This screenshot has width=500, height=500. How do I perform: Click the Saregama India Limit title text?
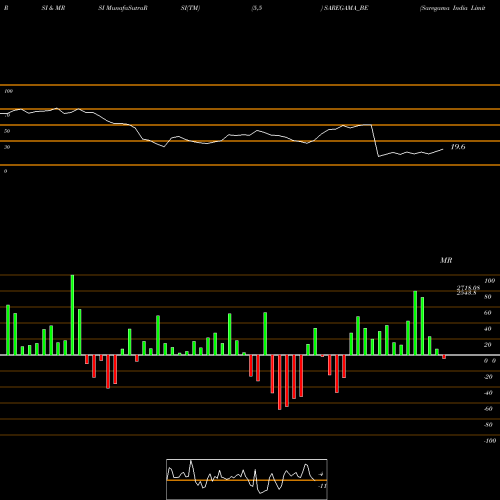pyautogui.click(x=453, y=8)
